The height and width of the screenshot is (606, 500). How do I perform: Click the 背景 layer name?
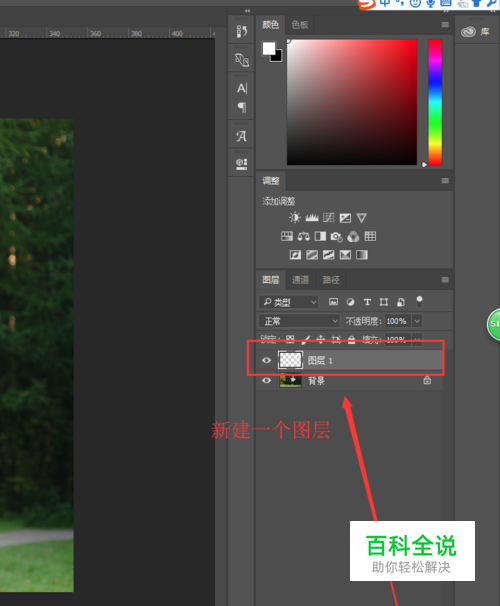(x=316, y=381)
